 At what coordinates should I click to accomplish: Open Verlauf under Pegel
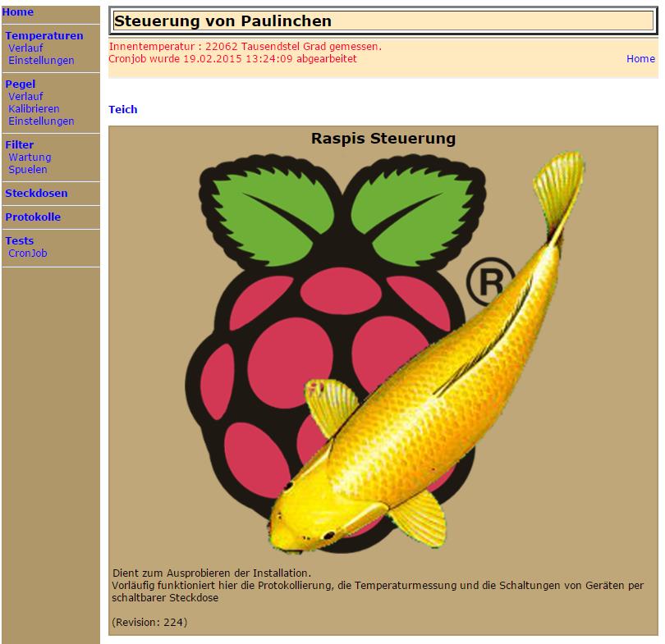click(x=25, y=97)
